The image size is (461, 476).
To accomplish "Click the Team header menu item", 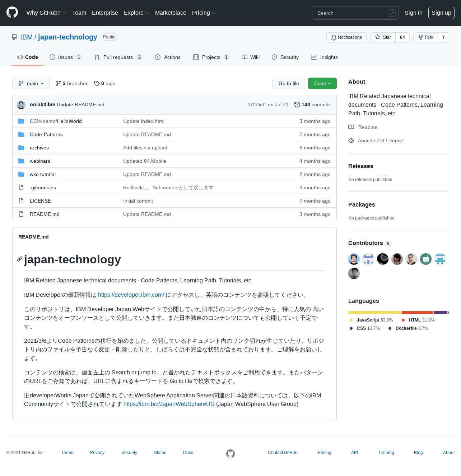I will pos(79,13).
